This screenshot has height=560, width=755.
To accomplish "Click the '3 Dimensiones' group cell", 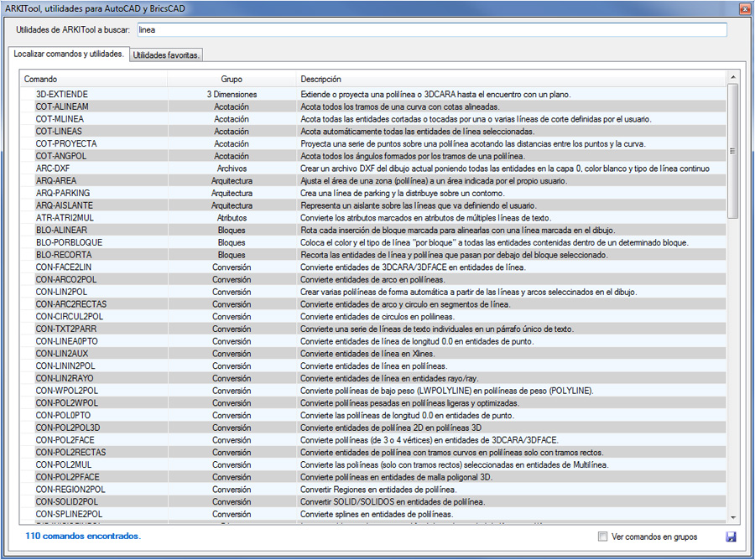I will pyautogui.click(x=232, y=94).
